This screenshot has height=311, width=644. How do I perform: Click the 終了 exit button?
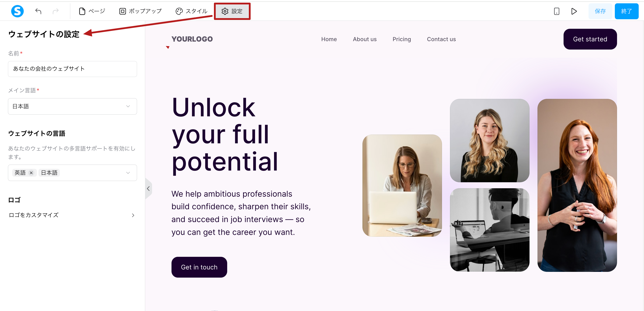(627, 11)
